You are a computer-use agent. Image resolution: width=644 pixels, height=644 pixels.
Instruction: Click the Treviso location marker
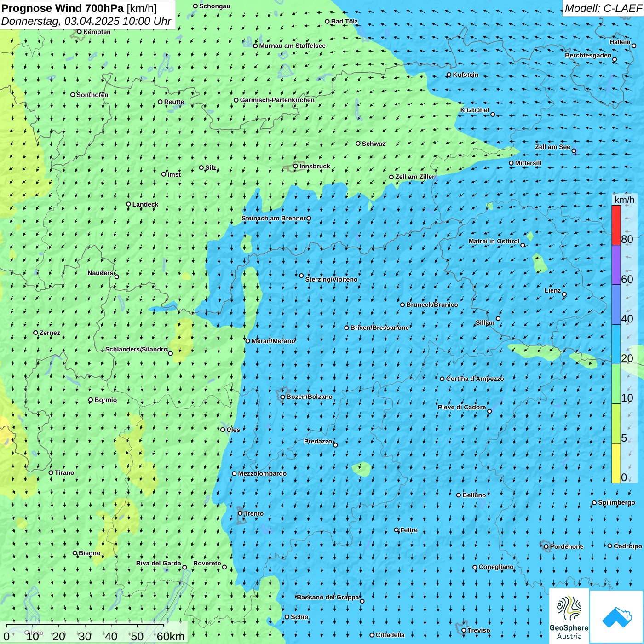pos(464,630)
